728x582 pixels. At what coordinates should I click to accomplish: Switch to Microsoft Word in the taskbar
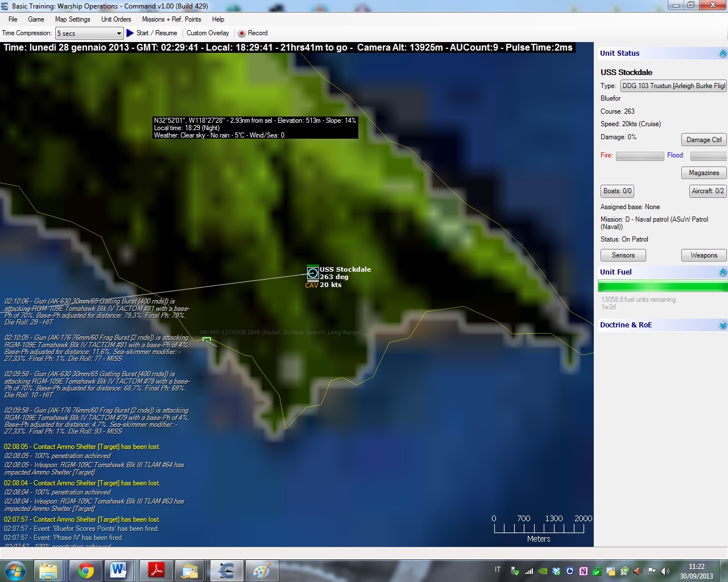119,570
